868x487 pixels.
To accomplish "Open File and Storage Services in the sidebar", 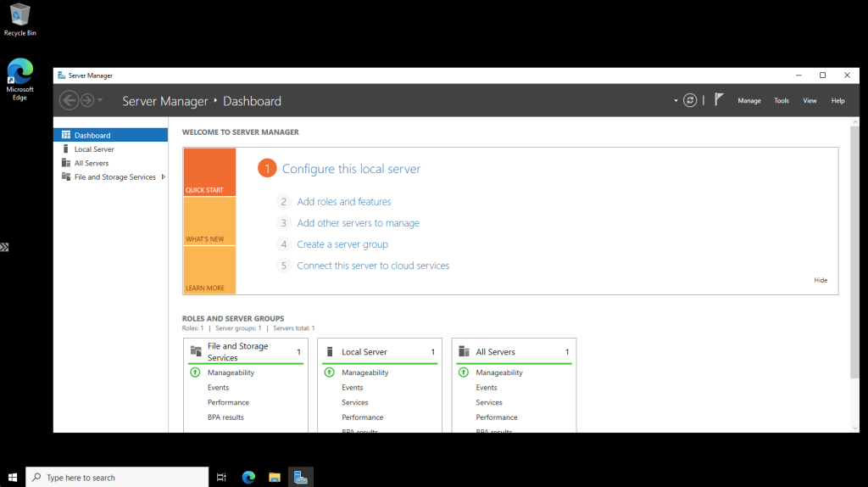I will click(x=111, y=176).
